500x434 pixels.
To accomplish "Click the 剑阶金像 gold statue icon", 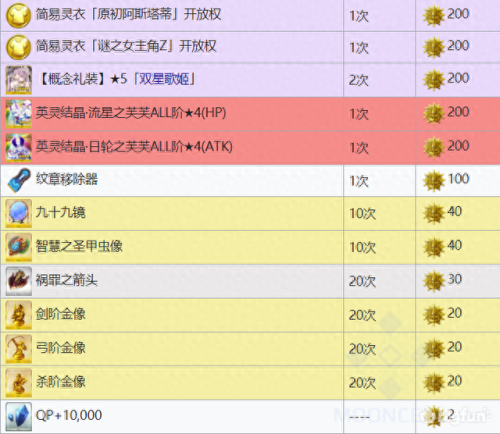I will pos(19,315).
